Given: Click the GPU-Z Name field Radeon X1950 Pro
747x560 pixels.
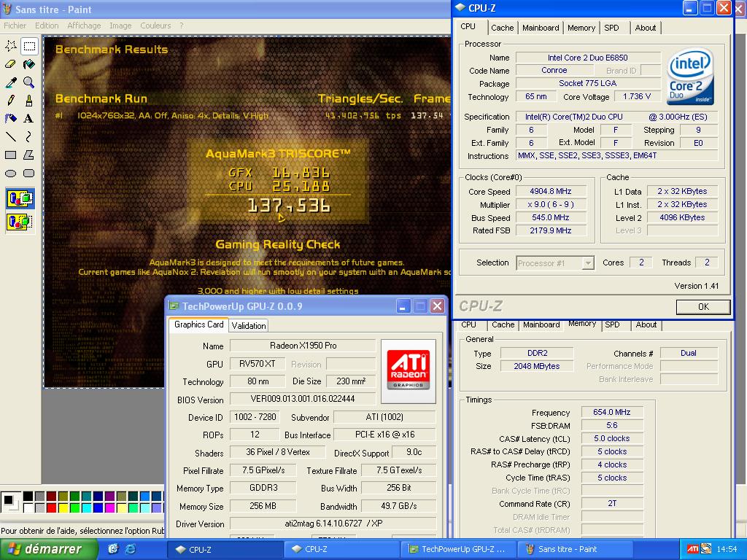Looking at the screenshot, I should coord(303,346).
